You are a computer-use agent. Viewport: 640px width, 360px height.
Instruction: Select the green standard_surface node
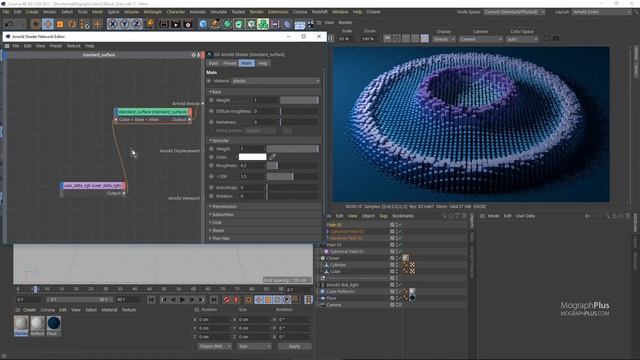153,111
